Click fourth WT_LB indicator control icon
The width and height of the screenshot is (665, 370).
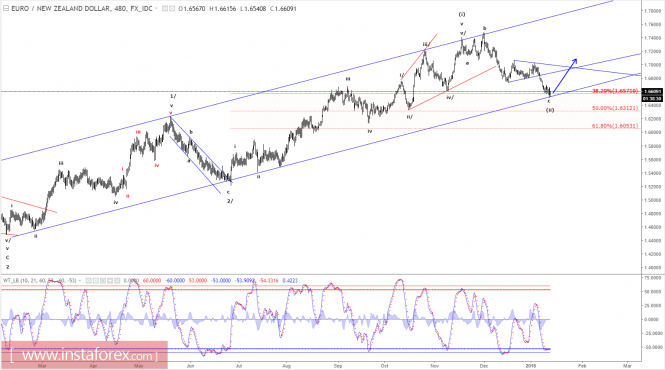point(110,280)
